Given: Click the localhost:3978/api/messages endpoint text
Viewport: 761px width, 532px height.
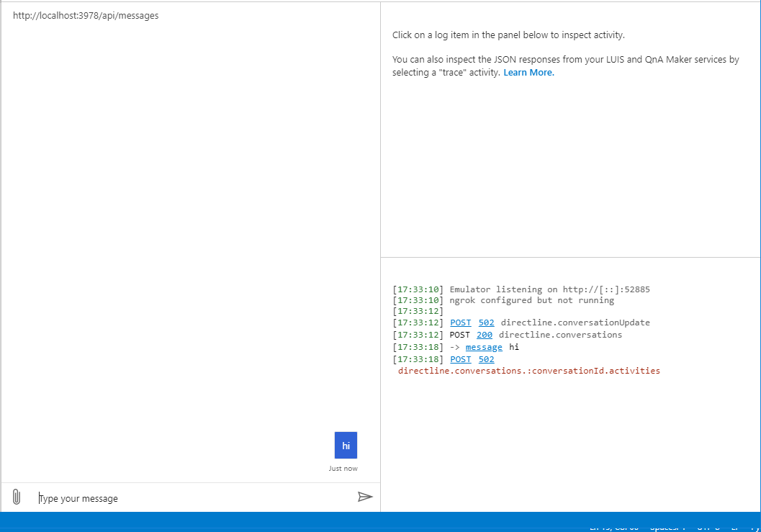Looking at the screenshot, I should click(86, 16).
